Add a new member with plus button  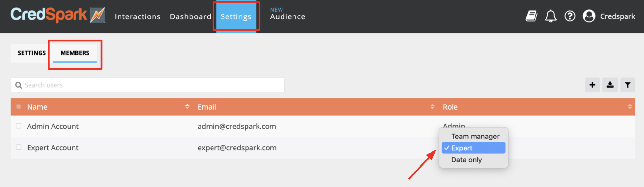click(592, 85)
